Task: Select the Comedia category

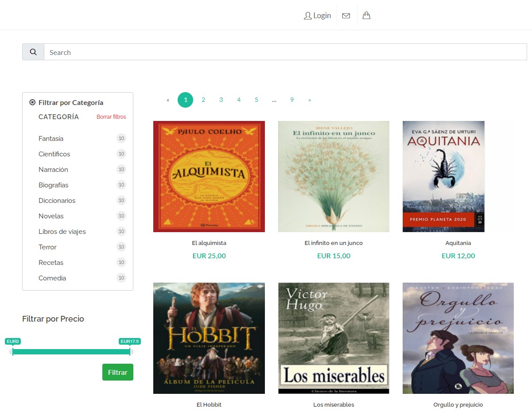Action: [x=52, y=278]
